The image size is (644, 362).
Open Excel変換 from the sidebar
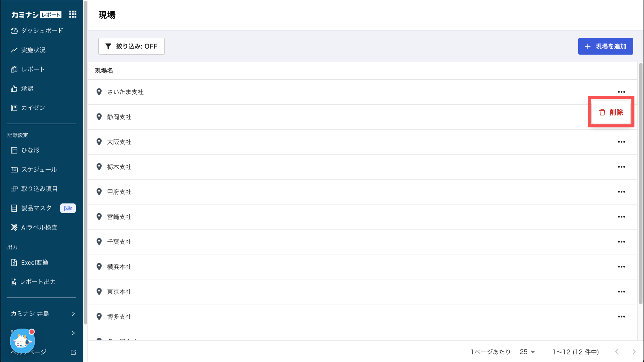35,263
